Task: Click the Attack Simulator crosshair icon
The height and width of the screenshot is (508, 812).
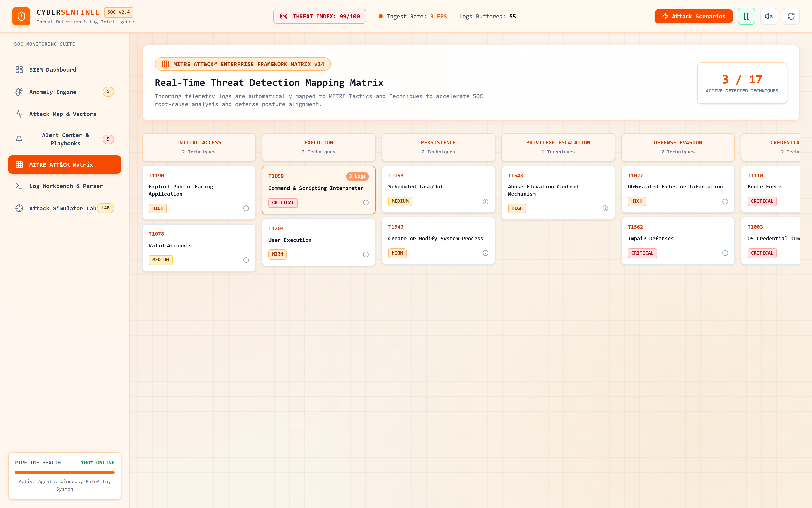Action: tap(19, 208)
